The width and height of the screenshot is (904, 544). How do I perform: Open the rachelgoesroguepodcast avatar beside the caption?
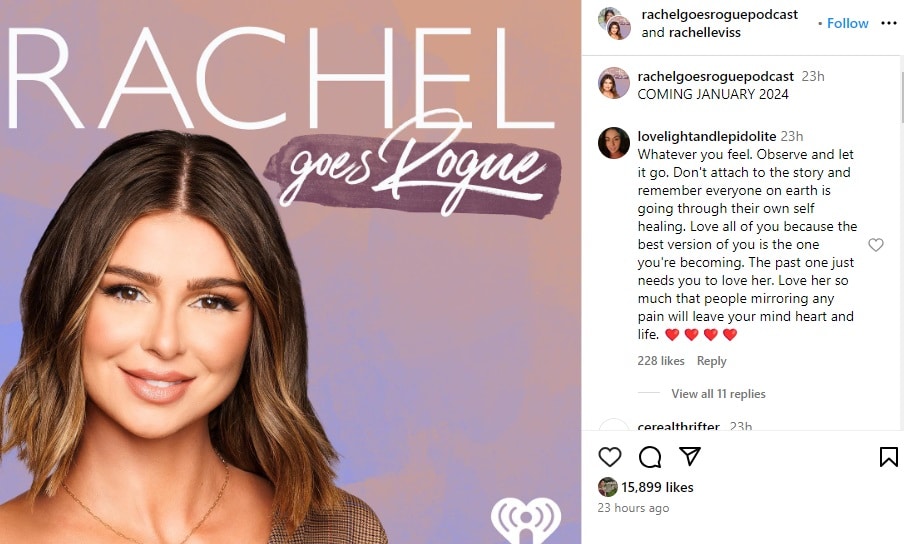point(613,82)
